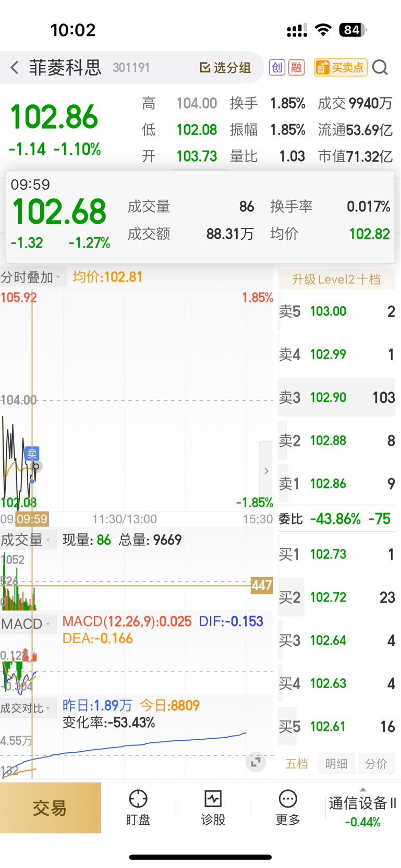401x868 pixels.
Task: Tap 升级 Level2 十档 upgrade banner
Action: [336, 279]
